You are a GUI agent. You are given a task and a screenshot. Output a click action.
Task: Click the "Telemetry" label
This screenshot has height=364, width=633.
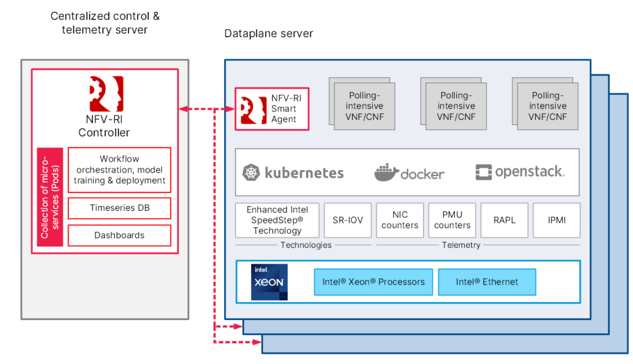(x=461, y=245)
